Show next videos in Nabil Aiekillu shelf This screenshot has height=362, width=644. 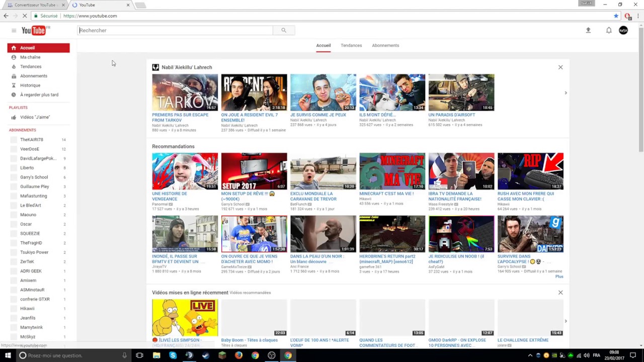tap(566, 93)
